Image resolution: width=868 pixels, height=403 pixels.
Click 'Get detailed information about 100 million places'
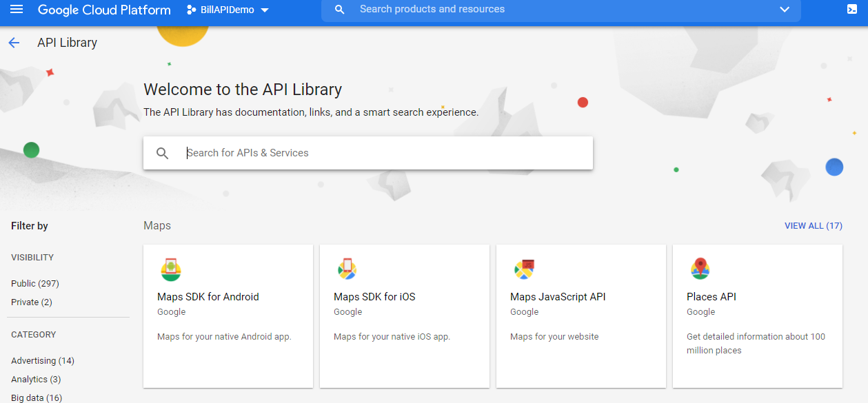(756, 344)
